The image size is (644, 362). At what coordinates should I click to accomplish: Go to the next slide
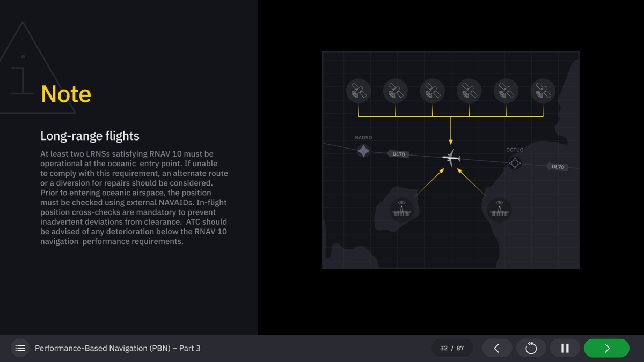(x=606, y=348)
